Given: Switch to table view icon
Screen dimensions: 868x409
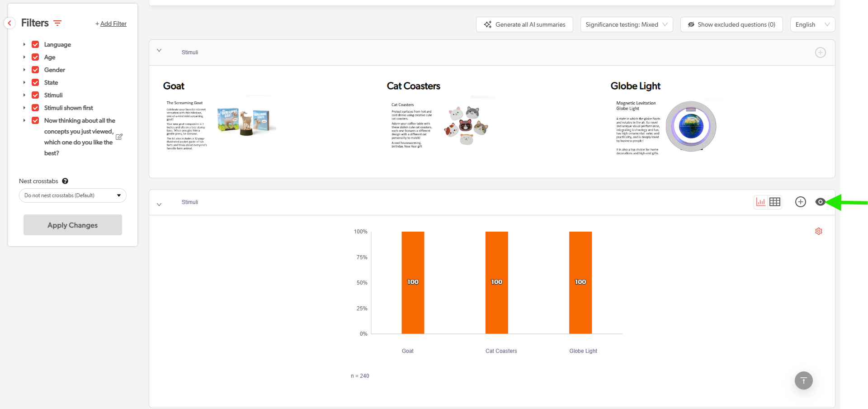Looking at the screenshot, I should [x=775, y=202].
